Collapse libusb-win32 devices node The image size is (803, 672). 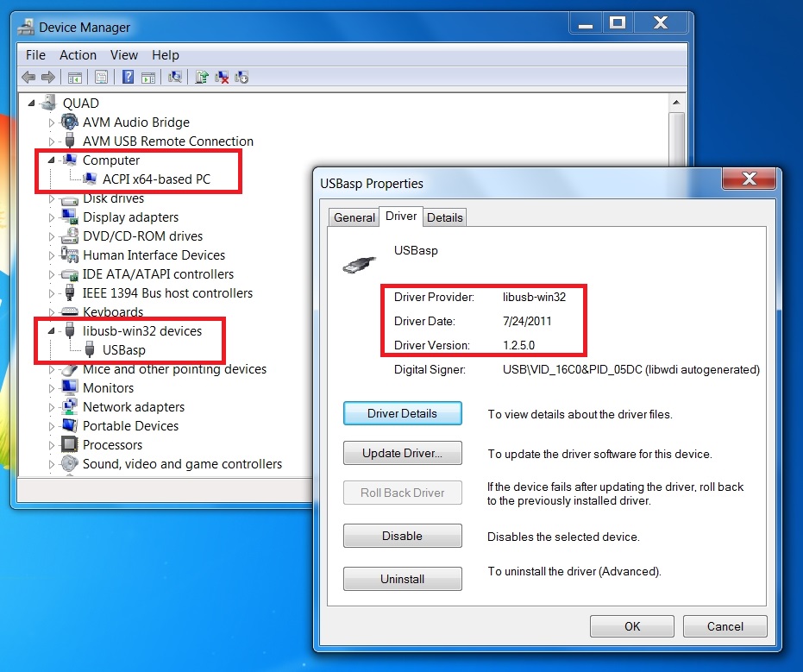[x=51, y=331]
